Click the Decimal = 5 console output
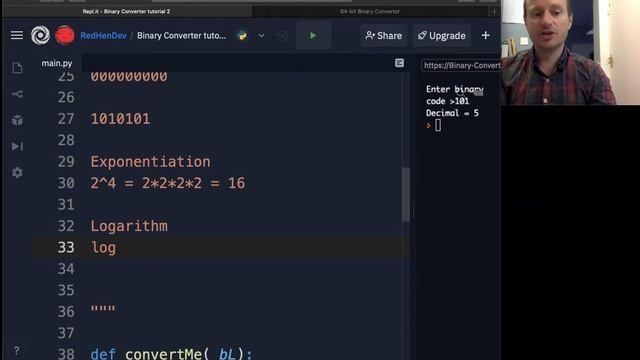 pyautogui.click(x=452, y=113)
